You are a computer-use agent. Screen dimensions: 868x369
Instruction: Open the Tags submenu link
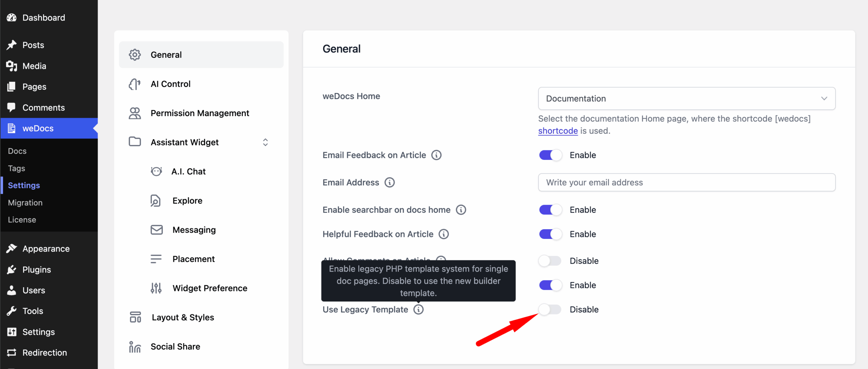tap(17, 168)
